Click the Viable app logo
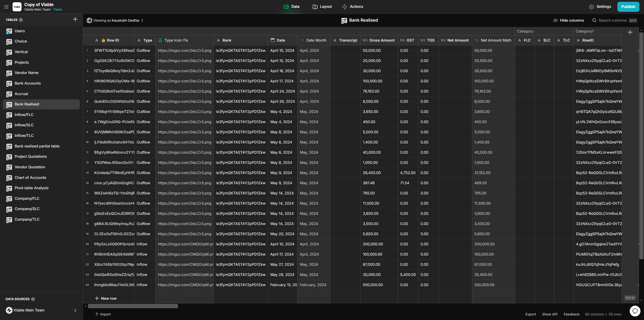This screenshot has height=320, width=644. click(17, 7)
